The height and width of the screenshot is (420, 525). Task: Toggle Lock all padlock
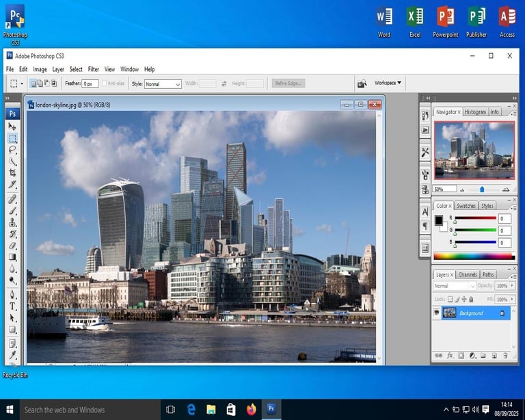pyautogui.click(x=471, y=299)
